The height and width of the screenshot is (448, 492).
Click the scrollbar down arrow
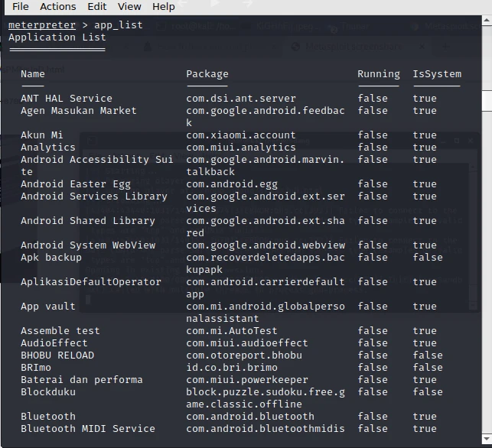point(487,439)
